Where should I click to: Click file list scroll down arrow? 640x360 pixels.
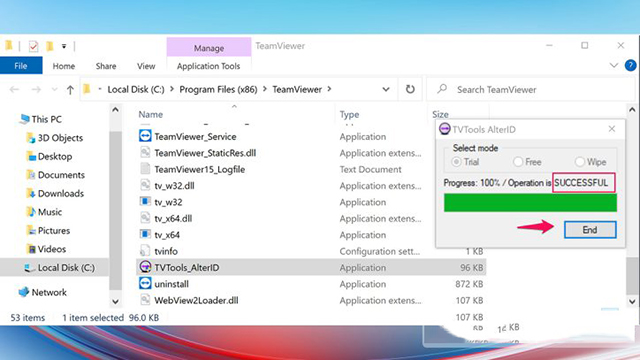[x=632, y=302]
